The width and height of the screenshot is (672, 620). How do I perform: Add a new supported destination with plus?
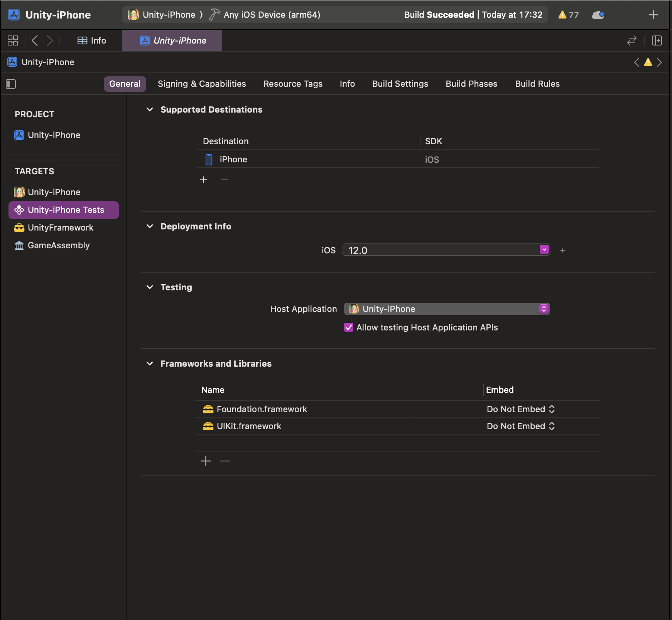pos(204,180)
